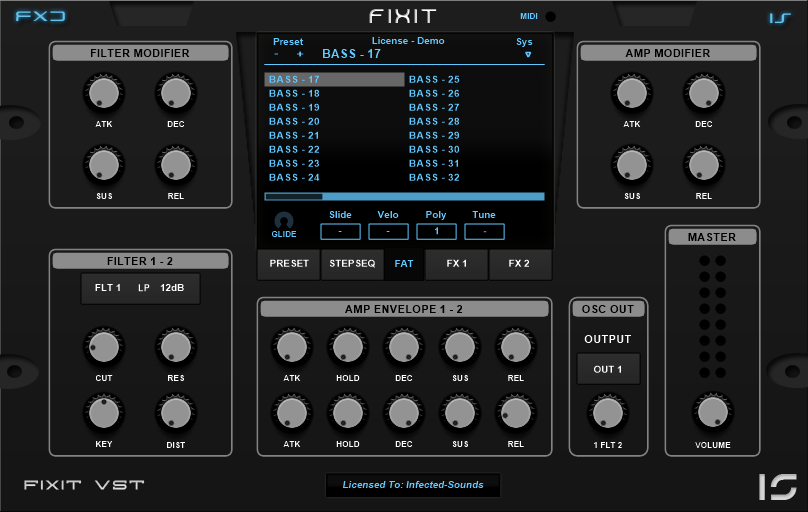Viewport: 808px width, 512px height.
Task: Click previous preset minus button
Action: point(277,54)
